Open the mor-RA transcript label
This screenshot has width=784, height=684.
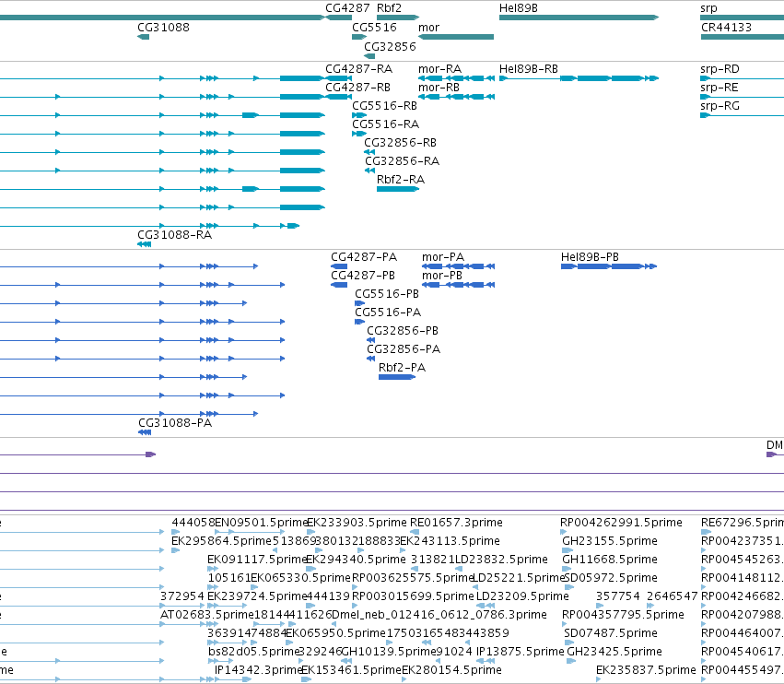[440, 69]
